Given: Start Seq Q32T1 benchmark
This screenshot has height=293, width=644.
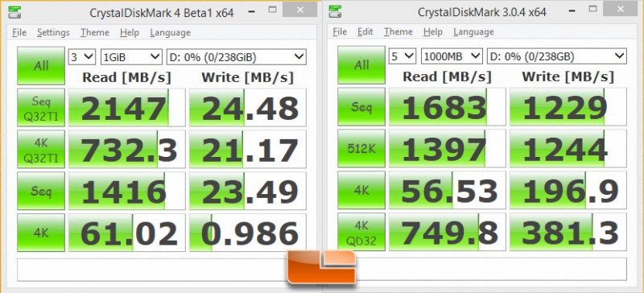Looking at the screenshot, I should [41, 107].
